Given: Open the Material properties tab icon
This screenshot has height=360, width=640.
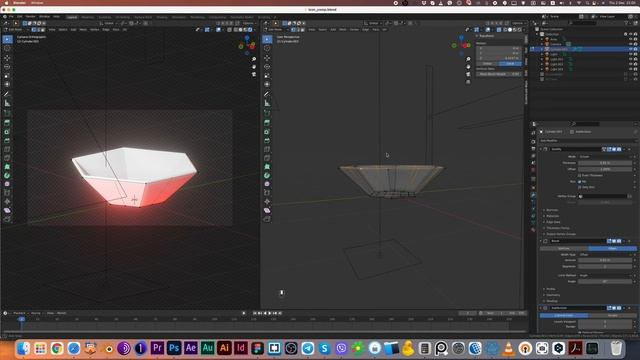Looking at the screenshot, I should click(533, 230).
